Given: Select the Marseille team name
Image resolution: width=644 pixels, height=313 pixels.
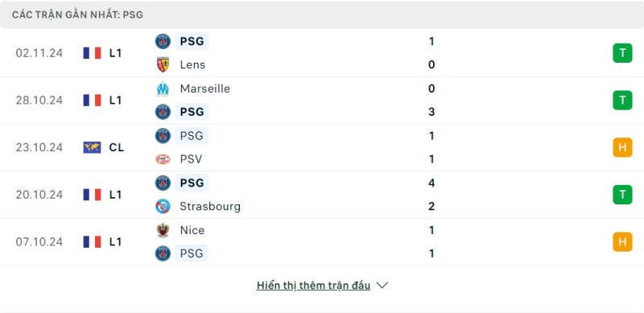Looking at the screenshot, I should click(x=205, y=89).
